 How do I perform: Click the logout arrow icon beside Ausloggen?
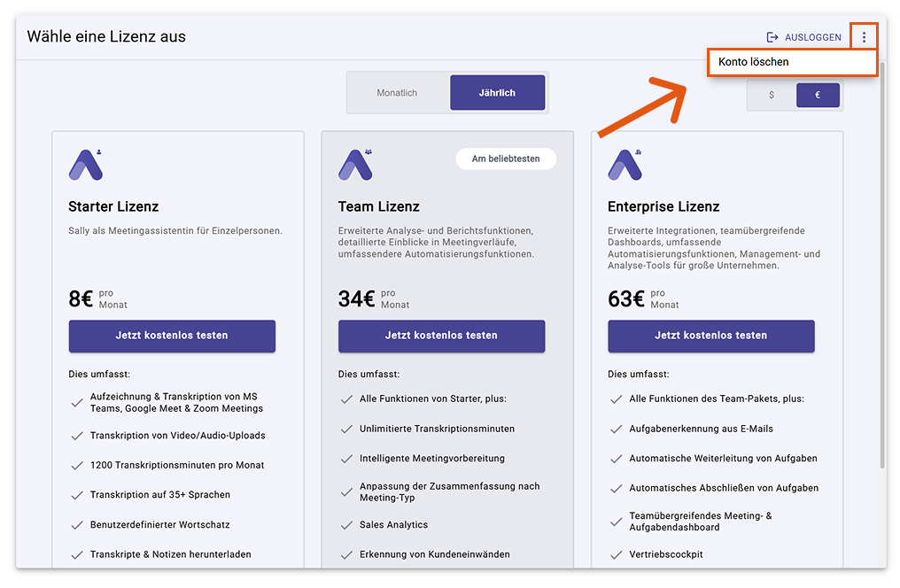point(772,37)
